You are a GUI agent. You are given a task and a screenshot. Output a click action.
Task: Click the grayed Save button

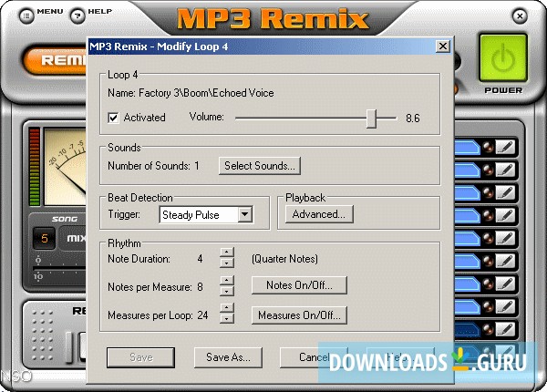click(x=141, y=357)
